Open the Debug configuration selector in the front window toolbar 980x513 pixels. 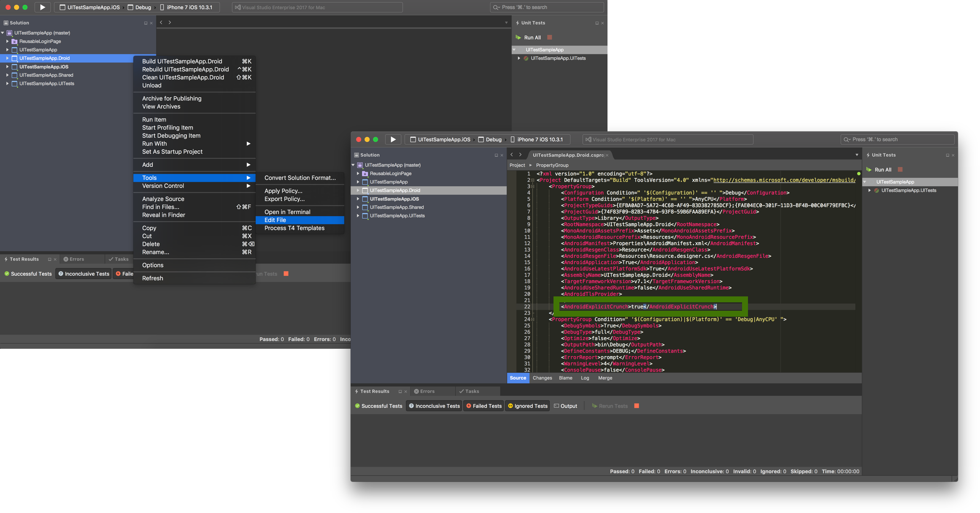tap(489, 139)
